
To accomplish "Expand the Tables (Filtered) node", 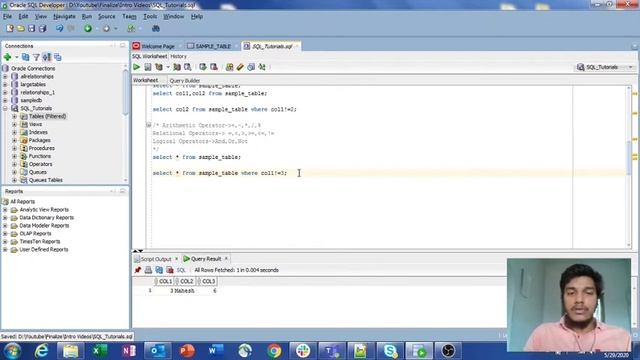I will [x=14, y=116].
